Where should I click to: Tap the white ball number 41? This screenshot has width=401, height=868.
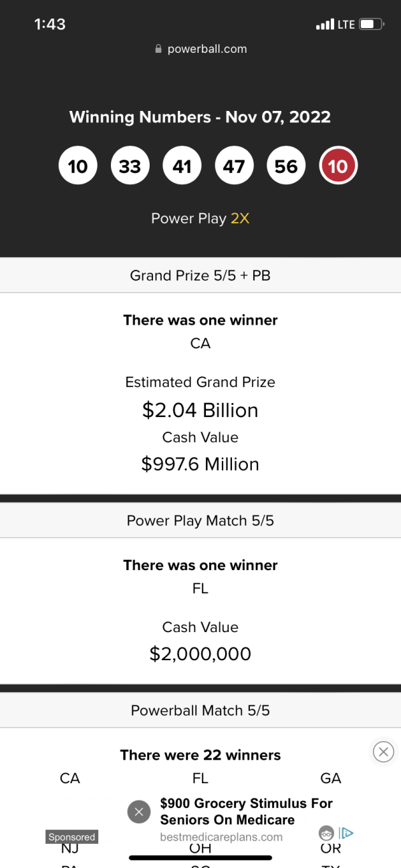[182, 166]
